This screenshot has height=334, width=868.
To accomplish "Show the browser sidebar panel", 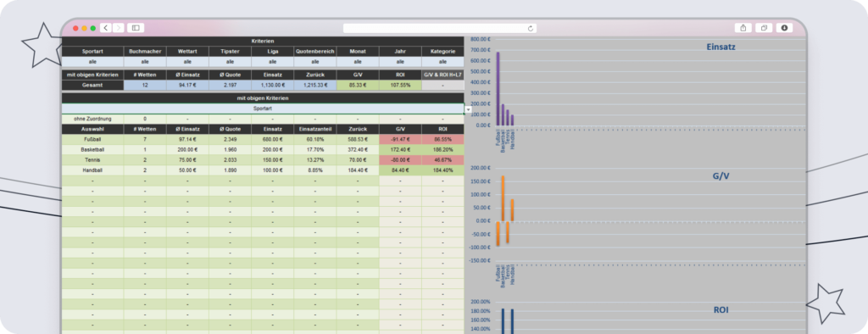I will coord(136,28).
